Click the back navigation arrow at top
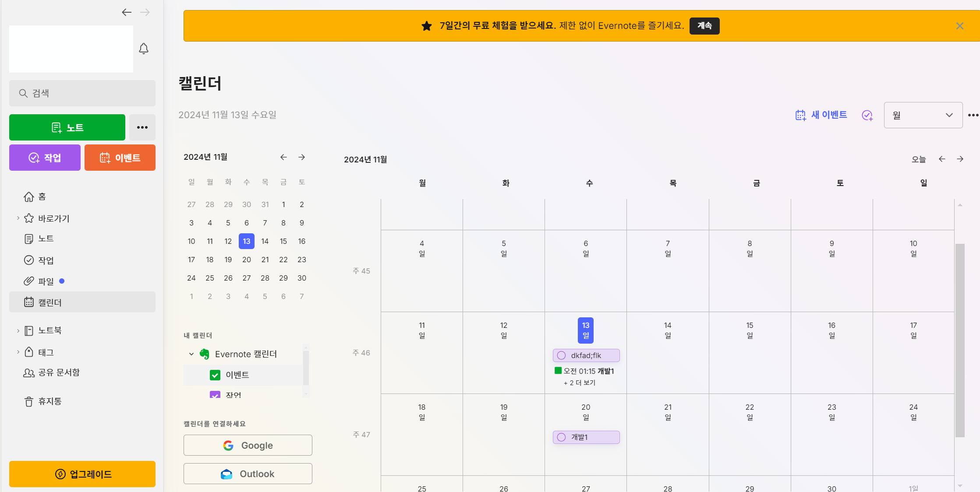Viewport: 980px width, 492px height. pos(127,12)
